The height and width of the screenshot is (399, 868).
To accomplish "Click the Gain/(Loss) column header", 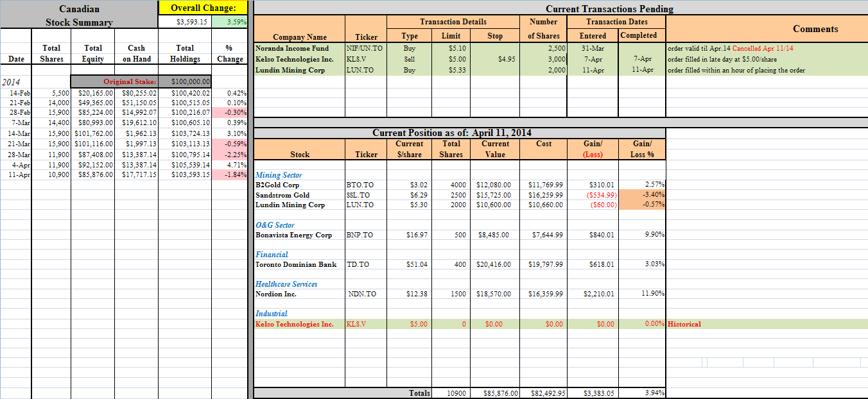I will [593, 149].
